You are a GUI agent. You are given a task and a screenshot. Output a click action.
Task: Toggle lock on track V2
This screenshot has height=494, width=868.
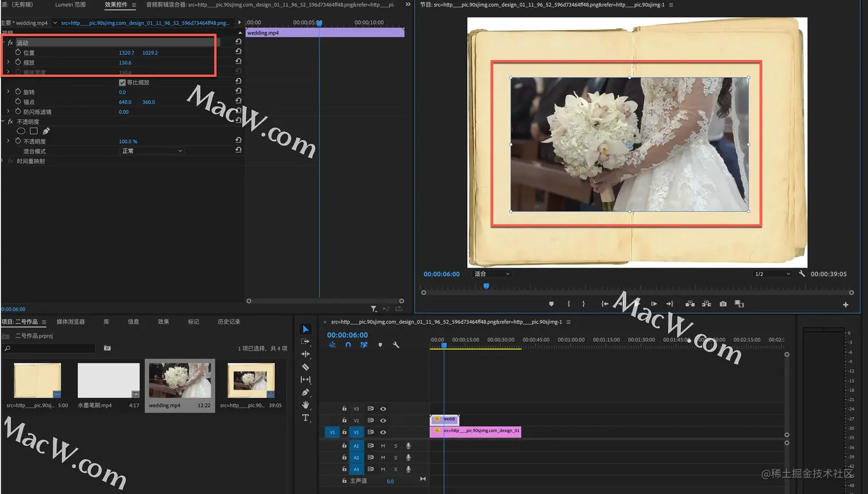pos(344,420)
